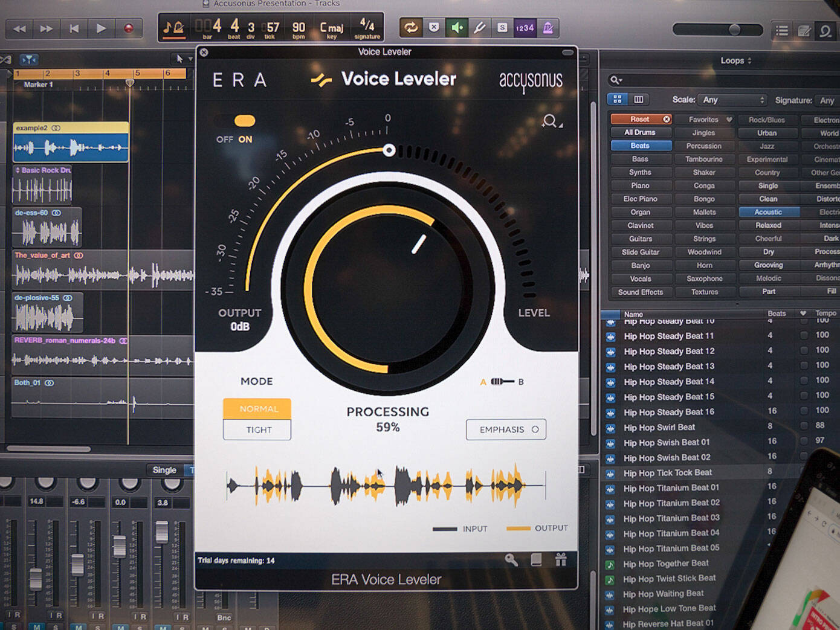The height and width of the screenshot is (630, 840).
Task: Click the replace mode X icon
Action: [x=434, y=27]
